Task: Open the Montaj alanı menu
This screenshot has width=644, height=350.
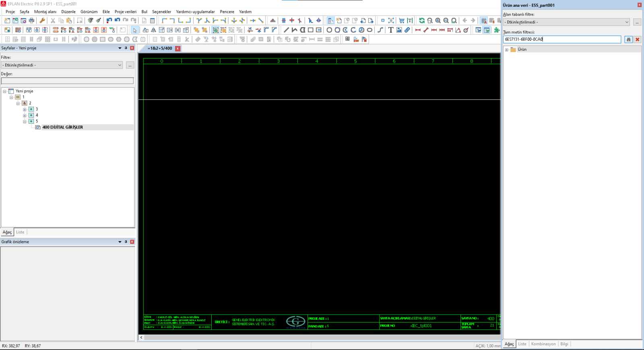Action: tap(45, 12)
